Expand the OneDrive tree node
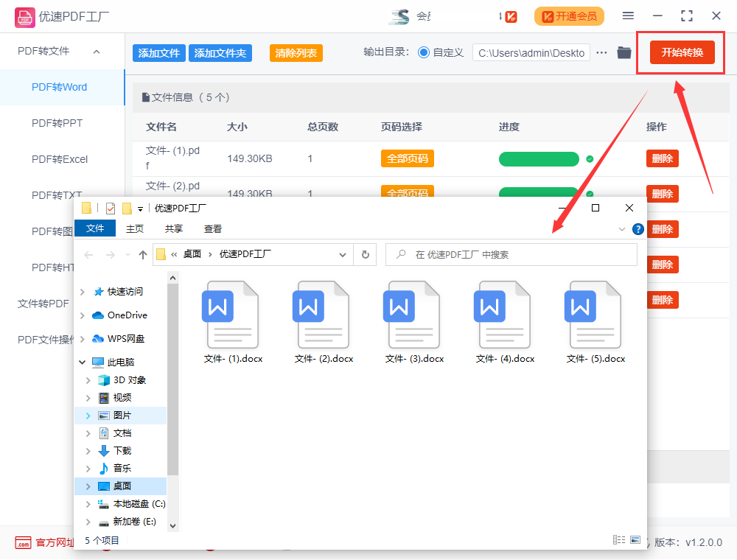 83,315
